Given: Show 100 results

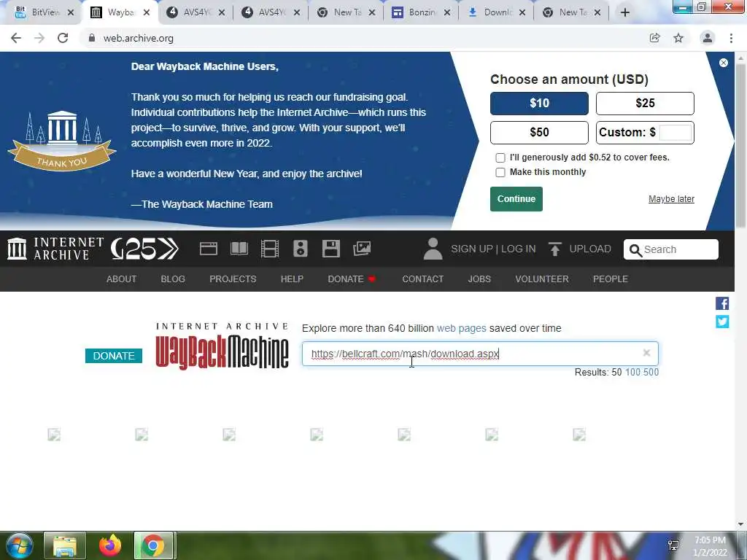Looking at the screenshot, I should [632, 373].
